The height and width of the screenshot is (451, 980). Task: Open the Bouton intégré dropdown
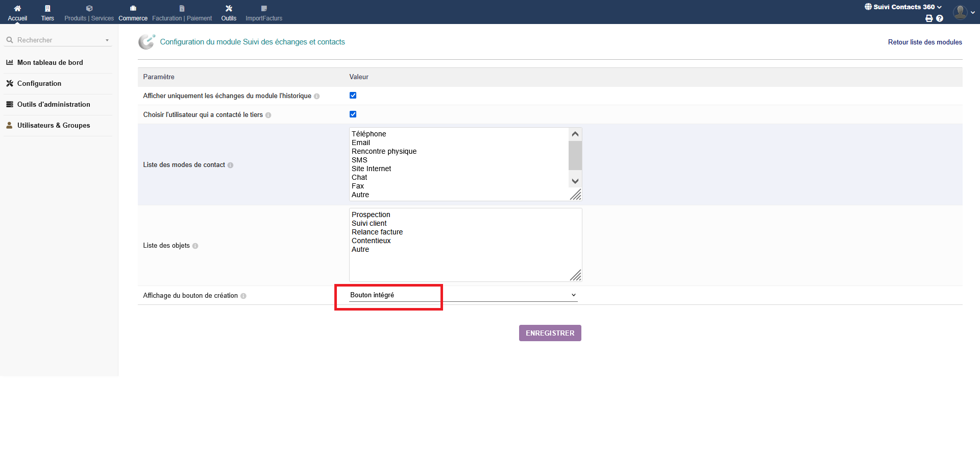point(463,295)
